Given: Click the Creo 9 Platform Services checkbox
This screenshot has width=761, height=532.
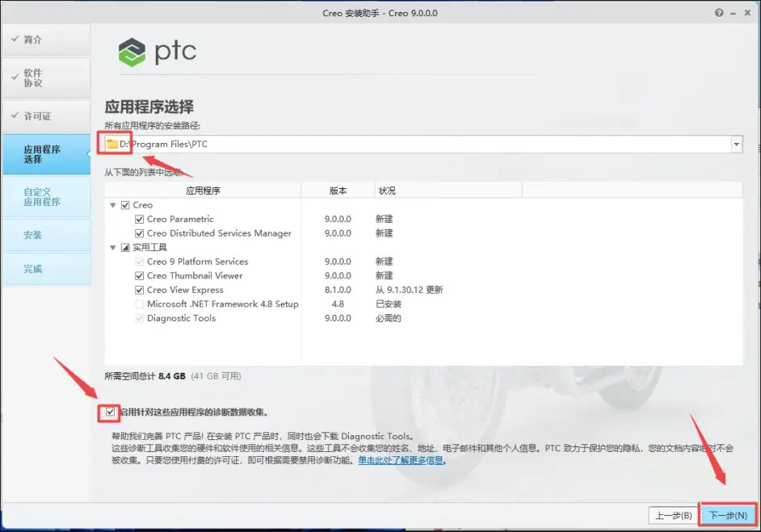Looking at the screenshot, I should (139, 262).
